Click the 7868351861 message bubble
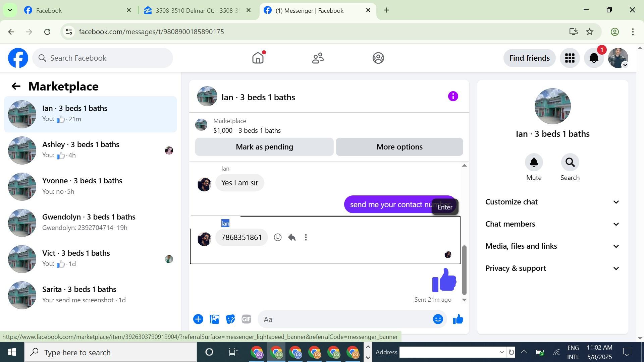 (241, 237)
